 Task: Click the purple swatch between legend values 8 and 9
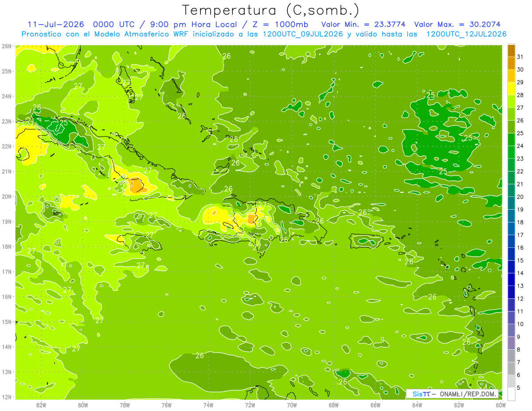click(511, 343)
